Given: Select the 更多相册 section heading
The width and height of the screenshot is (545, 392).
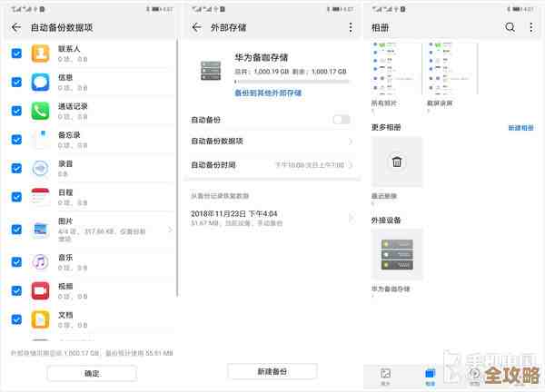Looking at the screenshot, I should coord(386,127).
